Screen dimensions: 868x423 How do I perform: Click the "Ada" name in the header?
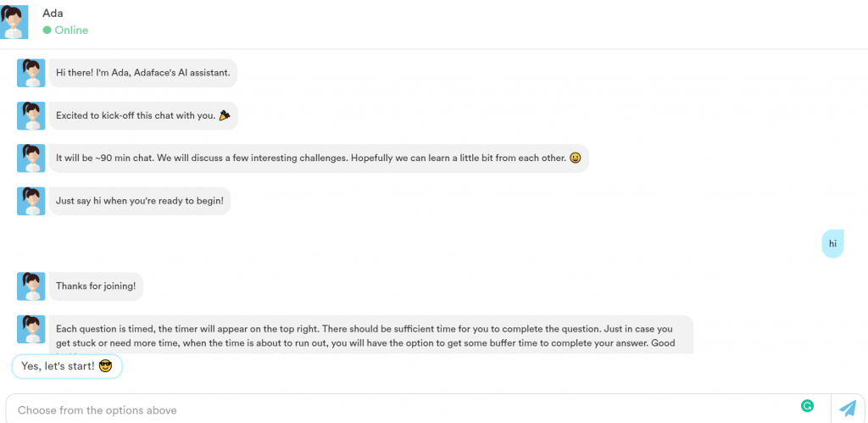point(53,13)
